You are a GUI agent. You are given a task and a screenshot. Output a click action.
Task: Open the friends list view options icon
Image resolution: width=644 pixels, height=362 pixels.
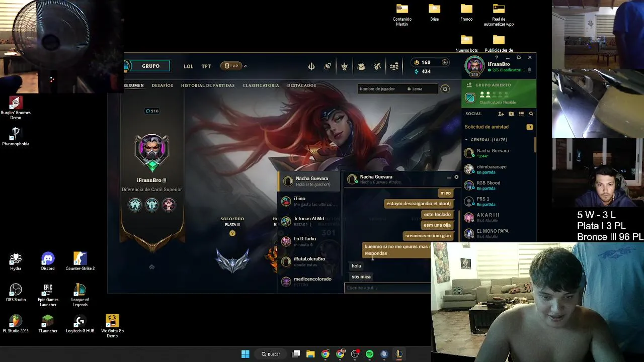tap(521, 114)
